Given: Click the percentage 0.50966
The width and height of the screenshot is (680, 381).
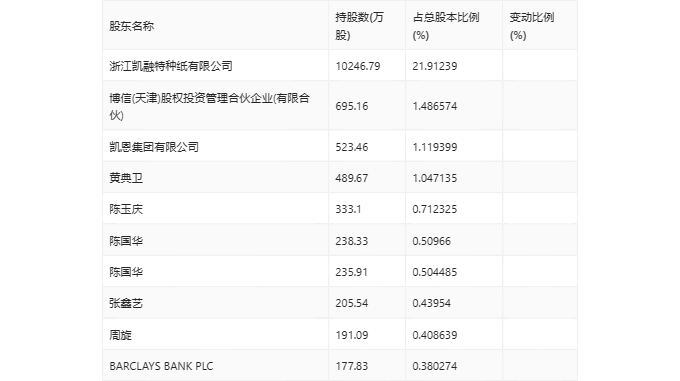Looking at the screenshot, I should click(432, 241).
